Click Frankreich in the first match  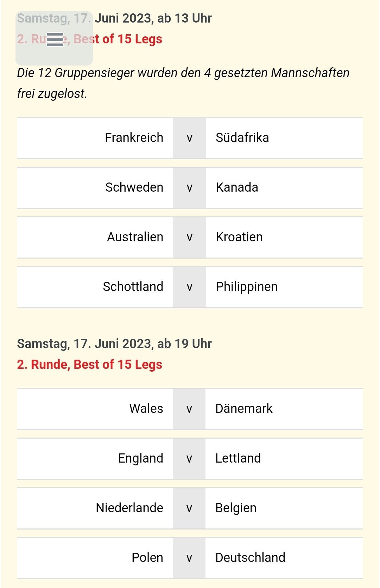(134, 138)
